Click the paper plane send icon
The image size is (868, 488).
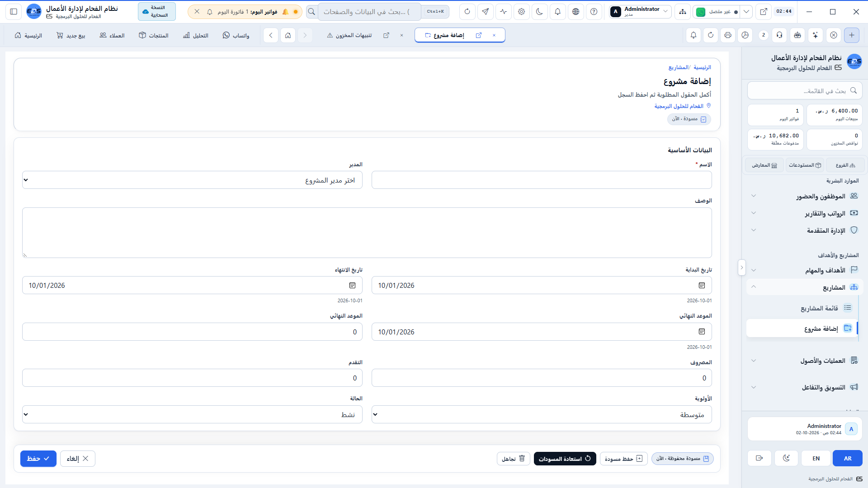pos(485,12)
